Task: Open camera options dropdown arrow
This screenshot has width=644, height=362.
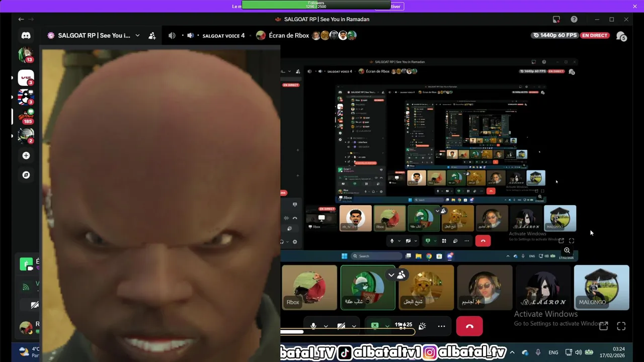Action: tap(354, 326)
